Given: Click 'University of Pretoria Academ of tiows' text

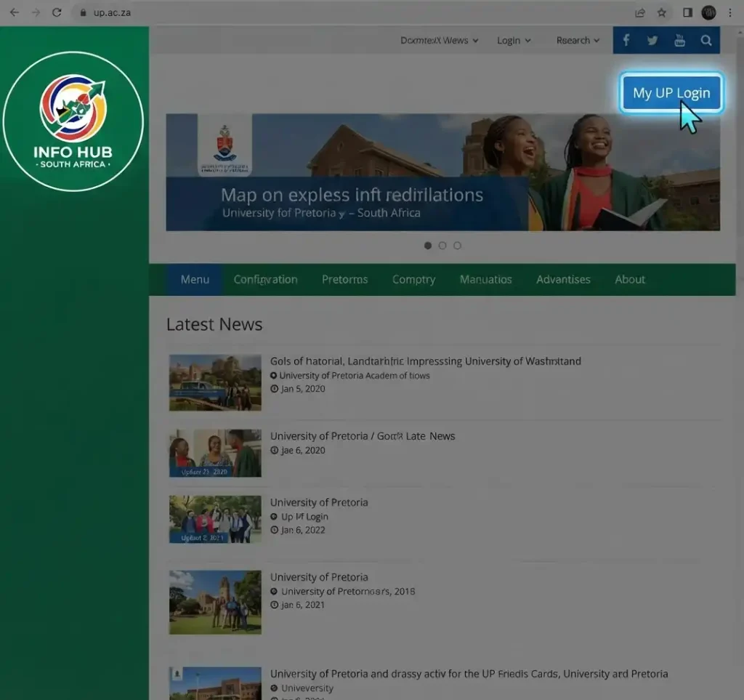Looking at the screenshot, I should tap(355, 375).
